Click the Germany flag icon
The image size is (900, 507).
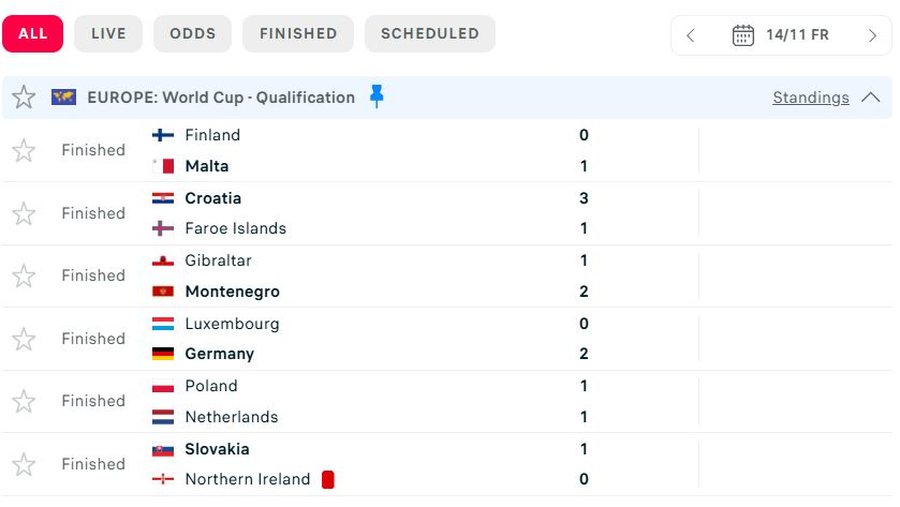click(x=163, y=354)
